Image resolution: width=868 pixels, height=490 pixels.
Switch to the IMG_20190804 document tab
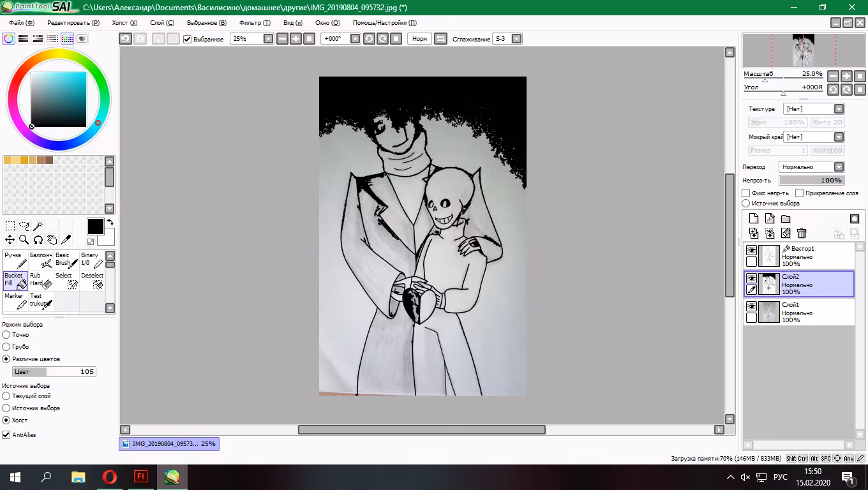[169, 443]
